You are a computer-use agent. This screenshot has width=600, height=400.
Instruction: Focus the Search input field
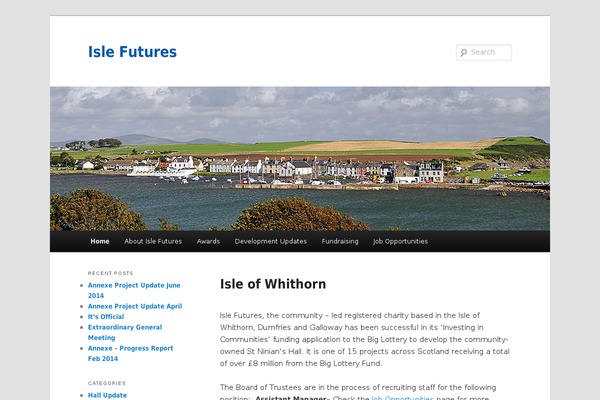[484, 52]
